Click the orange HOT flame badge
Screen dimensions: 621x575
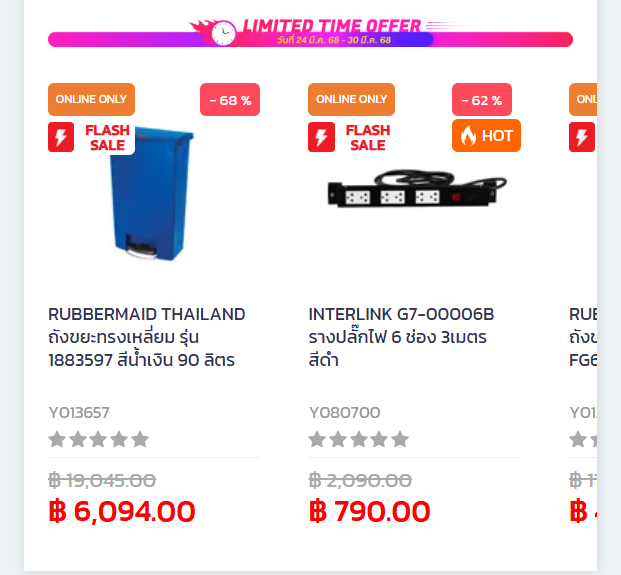[486, 135]
